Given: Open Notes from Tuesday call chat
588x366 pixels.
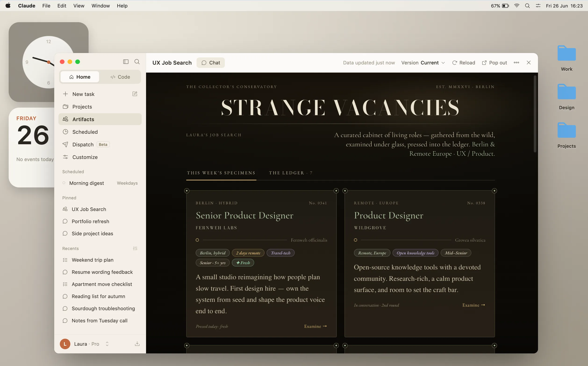Looking at the screenshot, I should click(x=100, y=320).
